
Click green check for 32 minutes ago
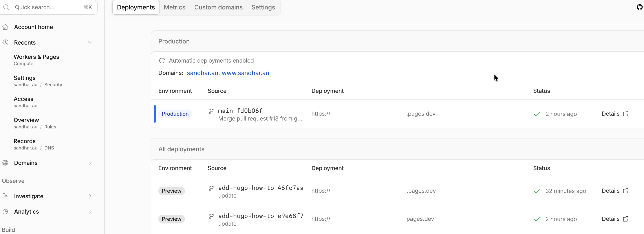(x=537, y=191)
